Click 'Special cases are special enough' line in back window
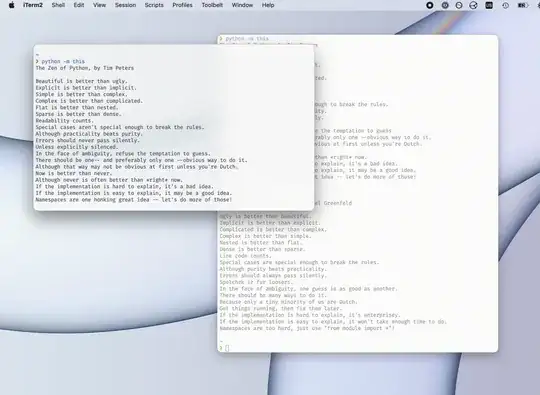 click(x=299, y=262)
